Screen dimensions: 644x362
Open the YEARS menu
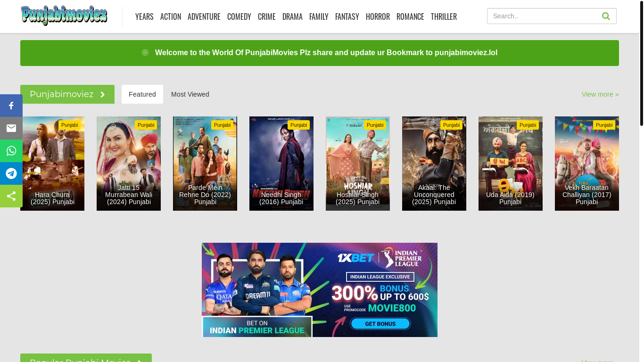coord(144,16)
